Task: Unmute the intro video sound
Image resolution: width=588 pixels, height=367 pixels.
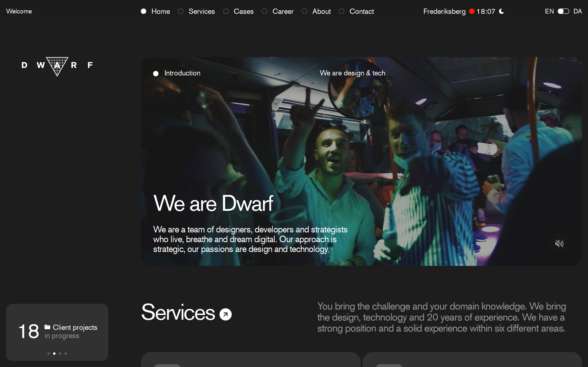Action: [x=559, y=243]
